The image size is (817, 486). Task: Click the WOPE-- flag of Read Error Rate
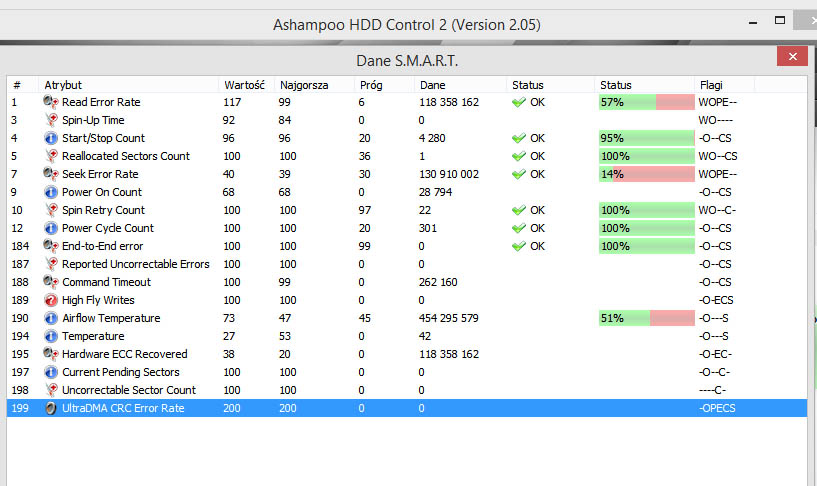[717, 102]
